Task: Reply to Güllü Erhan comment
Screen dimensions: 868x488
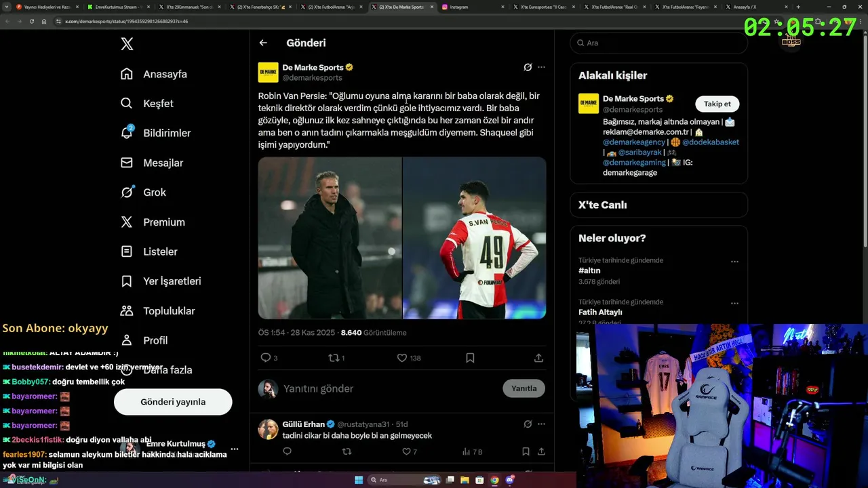Action: tap(287, 451)
